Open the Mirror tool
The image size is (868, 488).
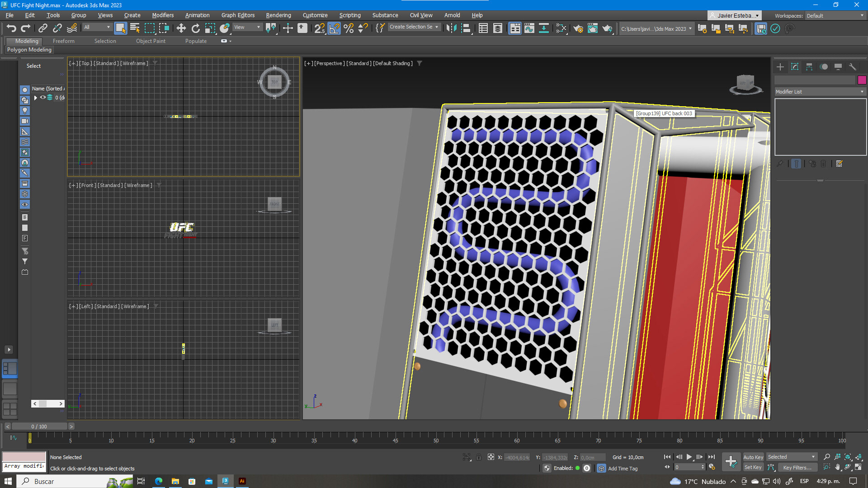(x=451, y=28)
